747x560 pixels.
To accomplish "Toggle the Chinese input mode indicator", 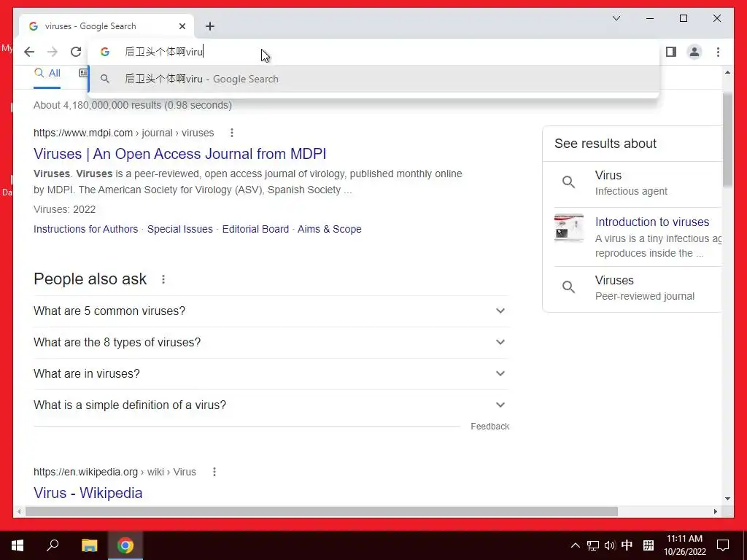I will click(627, 545).
